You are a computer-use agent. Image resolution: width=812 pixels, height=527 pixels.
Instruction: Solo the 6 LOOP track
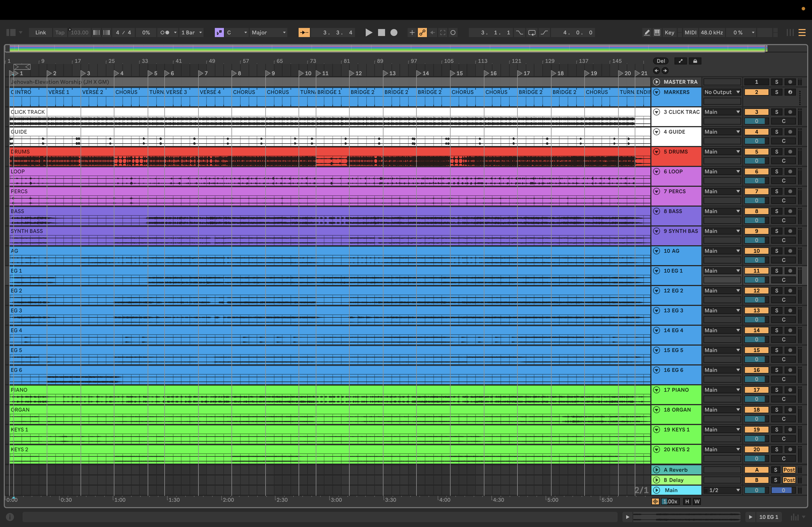(777, 171)
